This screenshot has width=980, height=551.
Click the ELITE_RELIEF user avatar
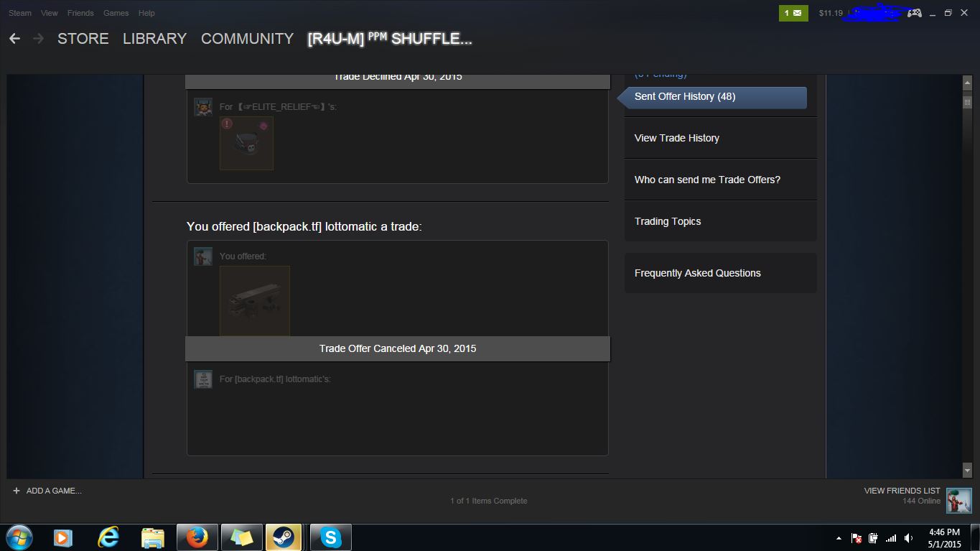[x=203, y=107]
